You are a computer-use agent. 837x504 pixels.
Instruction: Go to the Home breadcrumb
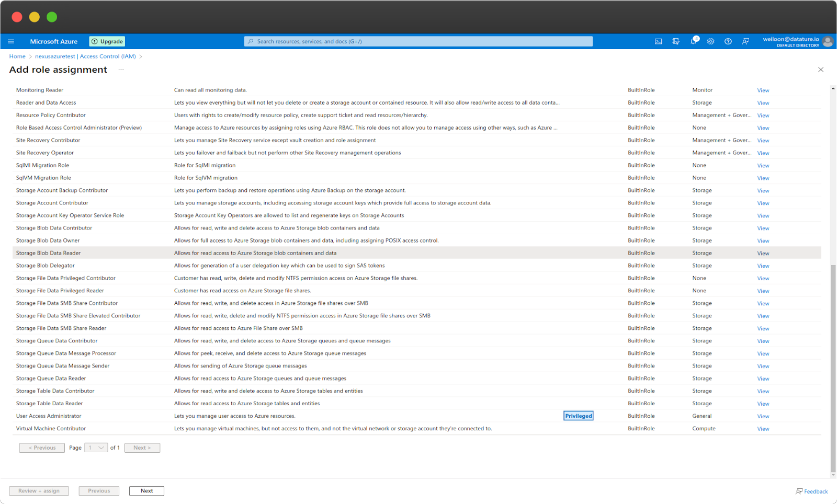[17, 56]
